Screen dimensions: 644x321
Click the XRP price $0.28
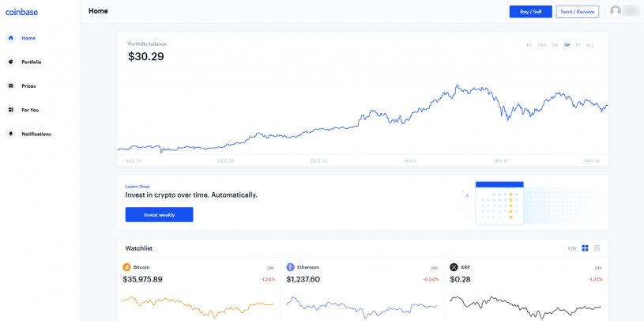[460, 279]
